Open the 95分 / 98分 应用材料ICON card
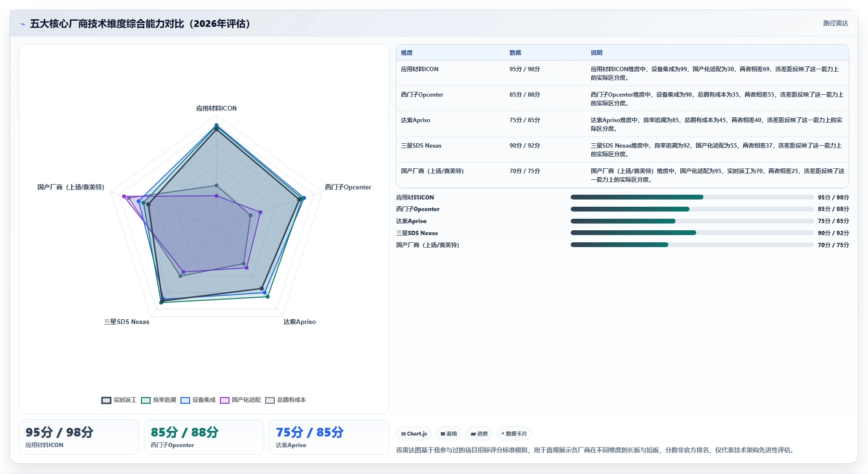This screenshot has height=474, width=868. tap(79, 437)
